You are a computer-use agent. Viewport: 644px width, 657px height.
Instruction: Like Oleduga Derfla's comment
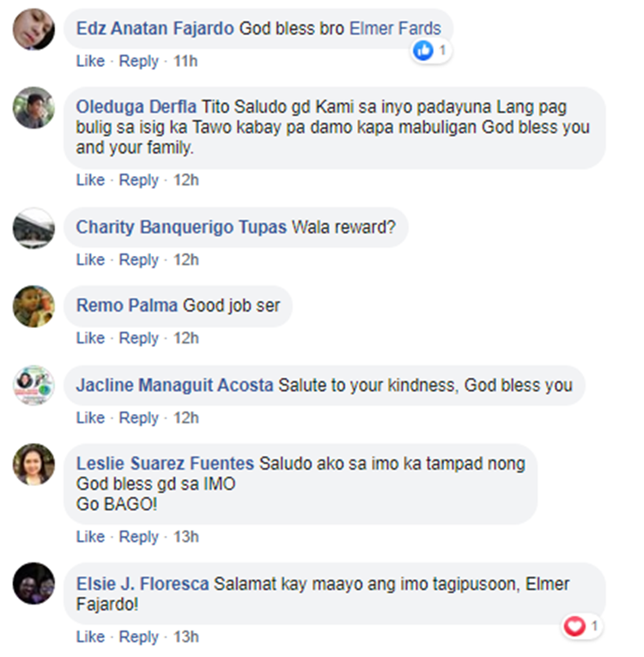click(90, 180)
